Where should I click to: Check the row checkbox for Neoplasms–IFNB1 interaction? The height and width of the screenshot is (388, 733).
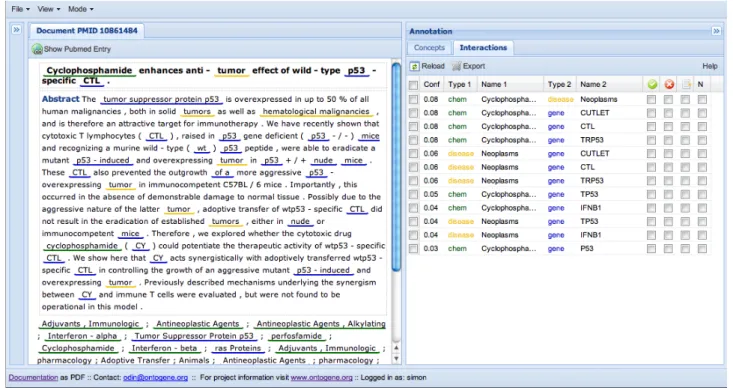pyautogui.click(x=413, y=235)
